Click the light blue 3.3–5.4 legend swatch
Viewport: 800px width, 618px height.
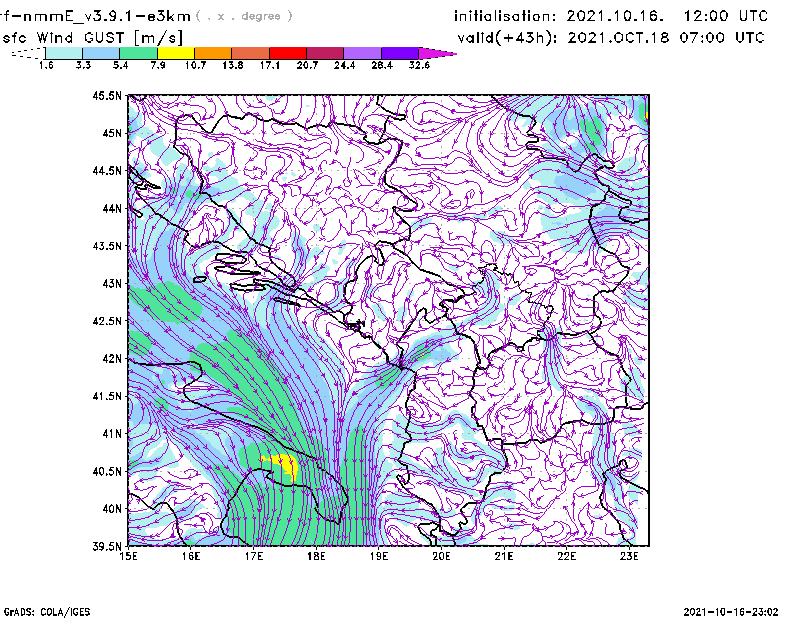(x=101, y=53)
